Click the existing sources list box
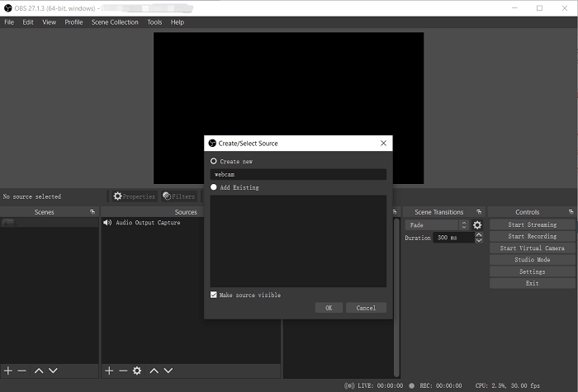578x392 pixels. coord(298,241)
